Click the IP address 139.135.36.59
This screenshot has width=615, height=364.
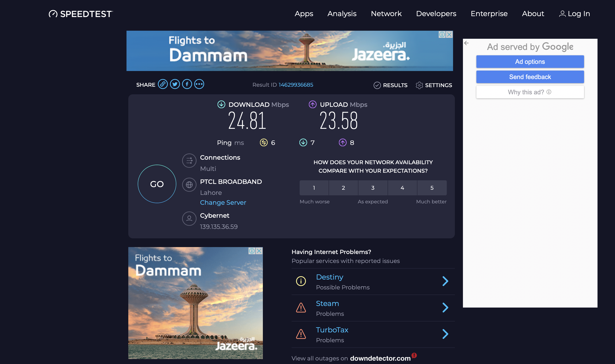tap(219, 227)
